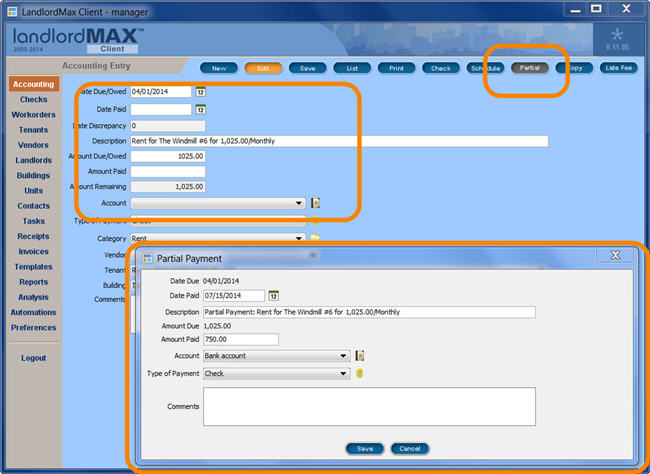Open Accounting section in sidebar
Image resolution: width=650 pixels, height=474 pixels.
34,84
